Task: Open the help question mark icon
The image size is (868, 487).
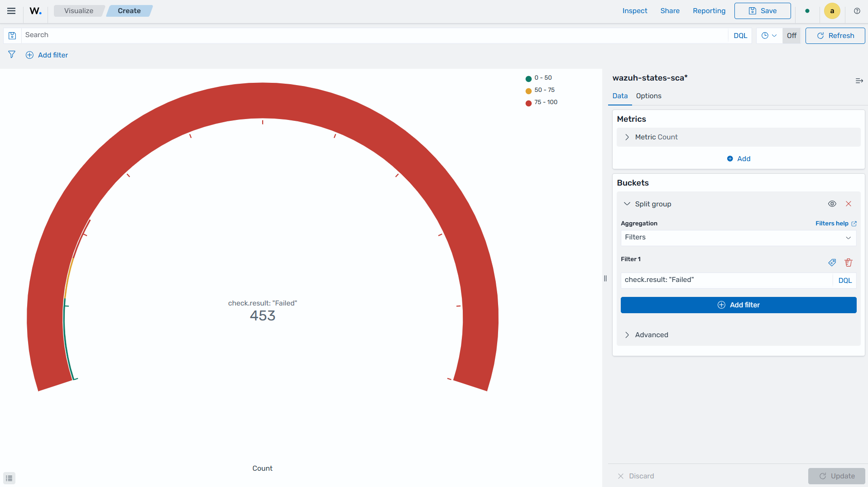Action: 857,11
